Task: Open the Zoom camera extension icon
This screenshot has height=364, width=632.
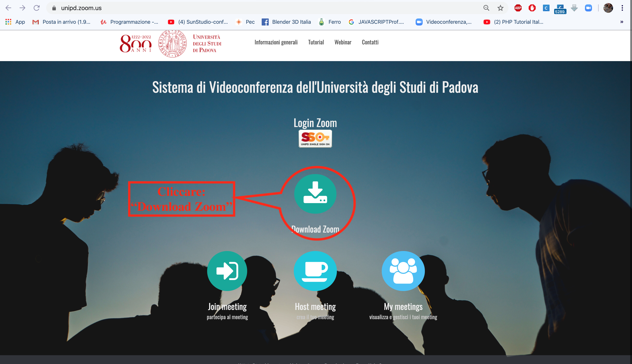Action: coord(588,8)
